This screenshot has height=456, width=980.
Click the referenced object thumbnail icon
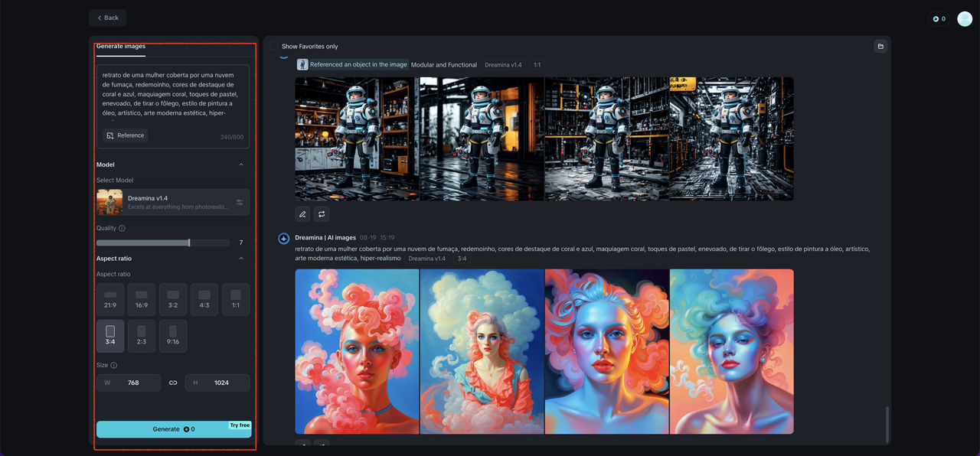tap(302, 65)
